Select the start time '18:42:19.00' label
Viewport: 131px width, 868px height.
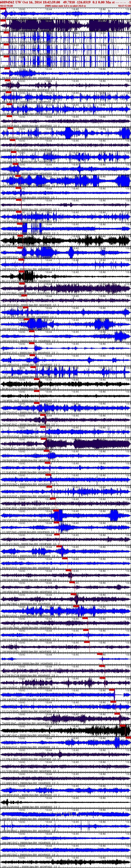coord(6,6)
